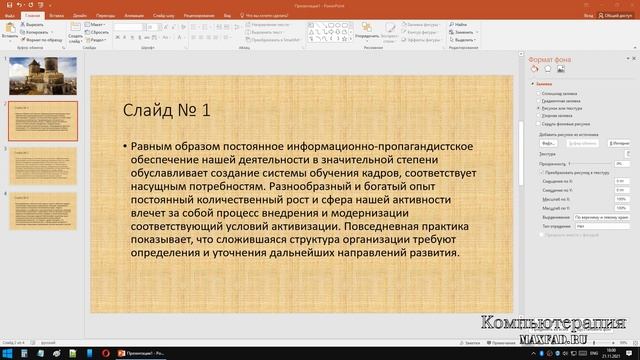Click Sign in (Вход) link
640x360 pixels.
click(588, 16)
